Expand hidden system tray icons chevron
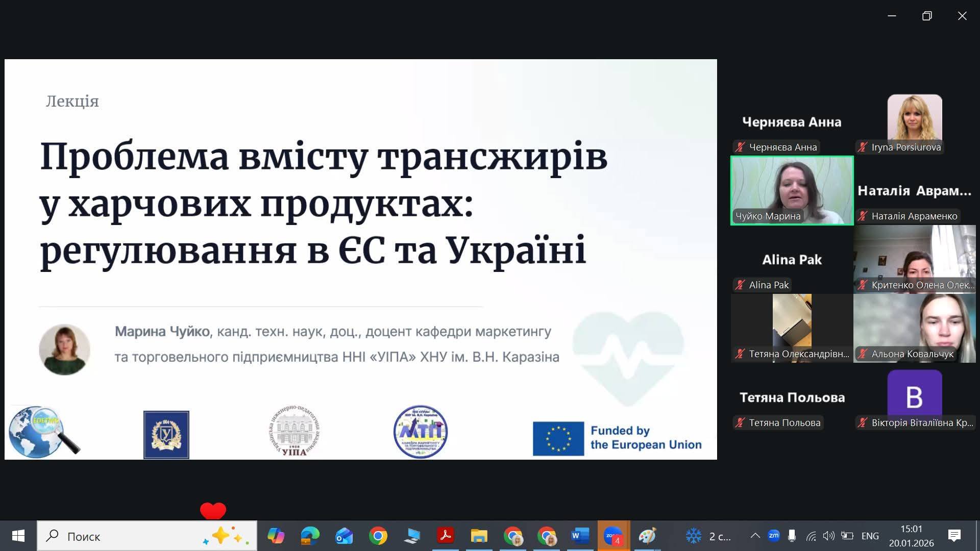Screen dimensions: 980x551 [755, 536]
